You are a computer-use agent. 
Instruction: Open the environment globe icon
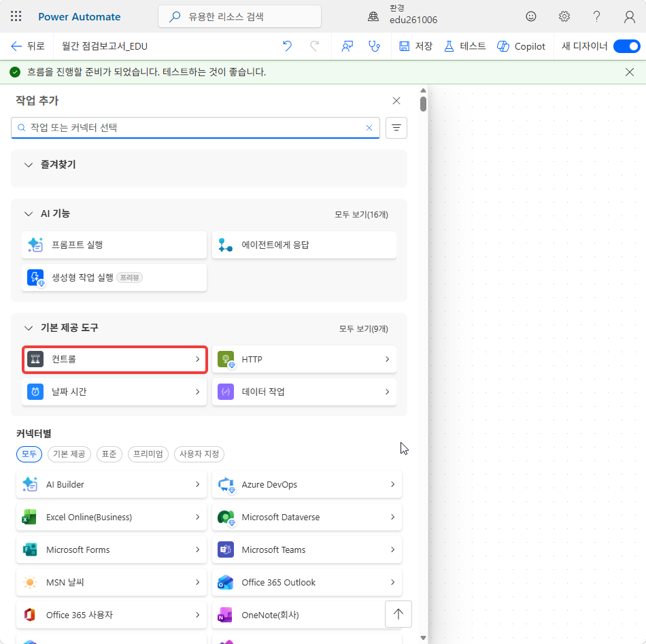pyautogui.click(x=373, y=16)
